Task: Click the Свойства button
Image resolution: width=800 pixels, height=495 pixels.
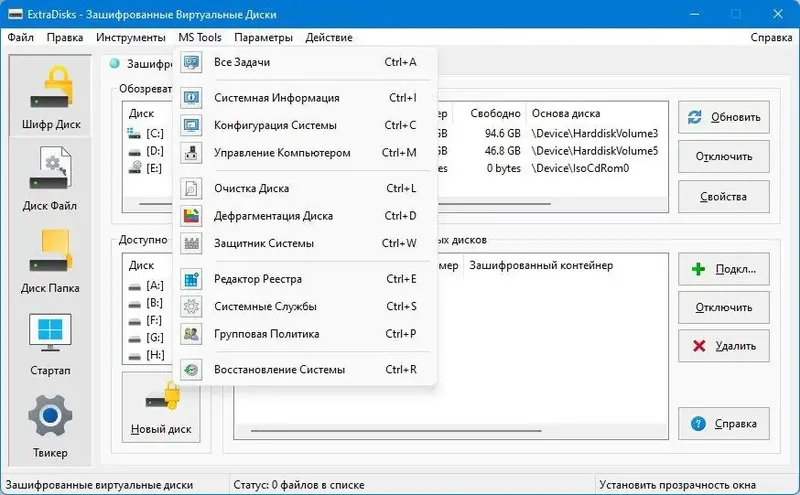Action: click(723, 196)
